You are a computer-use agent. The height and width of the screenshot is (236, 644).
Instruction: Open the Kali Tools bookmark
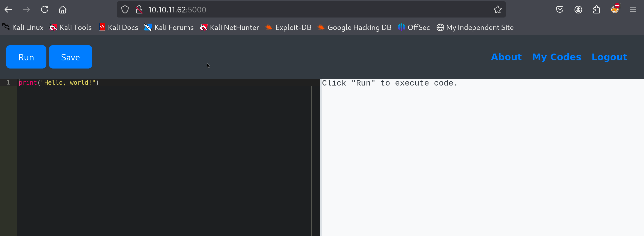[x=70, y=27]
